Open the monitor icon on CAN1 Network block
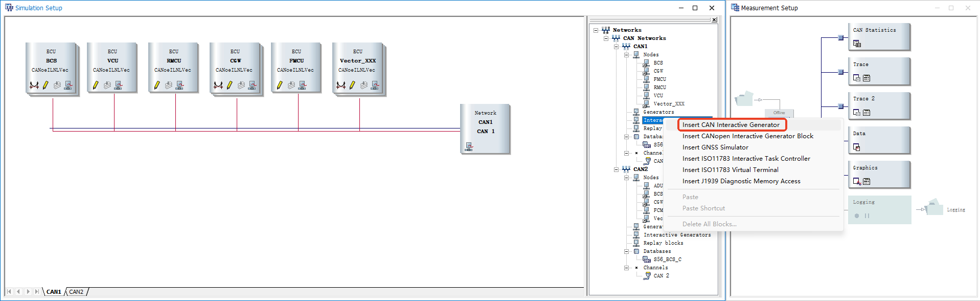Screen dimensions: 980x301 click(x=469, y=147)
